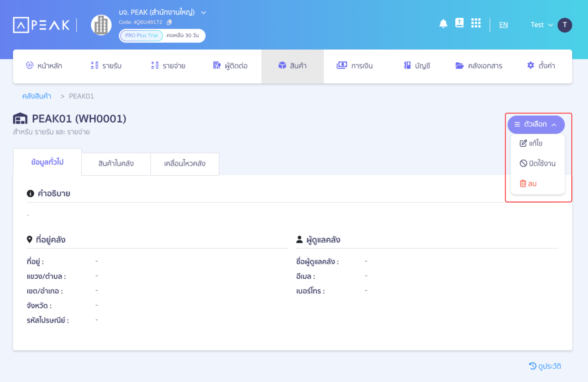Select the ข้อมูลทั่วไป tab
The width and height of the screenshot is (588, 382).
tap(48, 162)
